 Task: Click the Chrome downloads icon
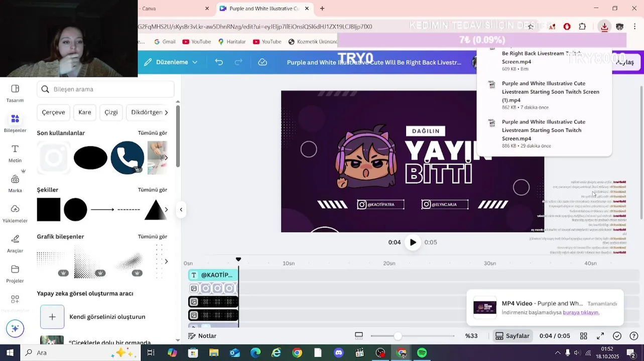604,27
